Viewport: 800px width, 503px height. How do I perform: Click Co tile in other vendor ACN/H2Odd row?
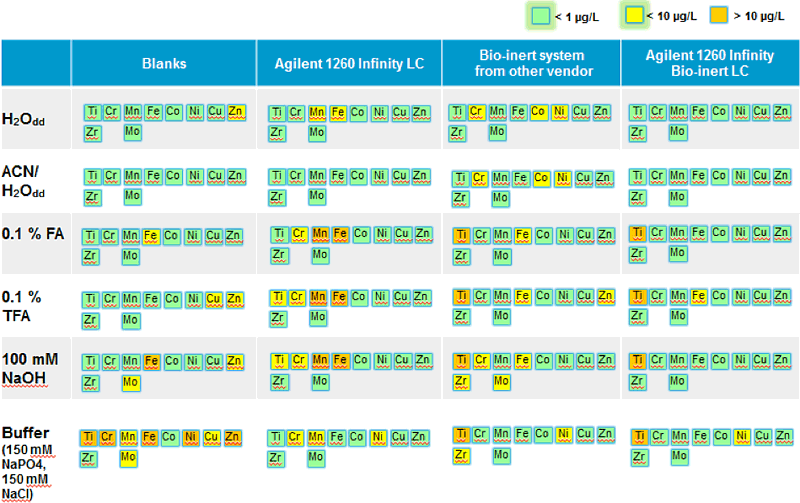(541, 178)
